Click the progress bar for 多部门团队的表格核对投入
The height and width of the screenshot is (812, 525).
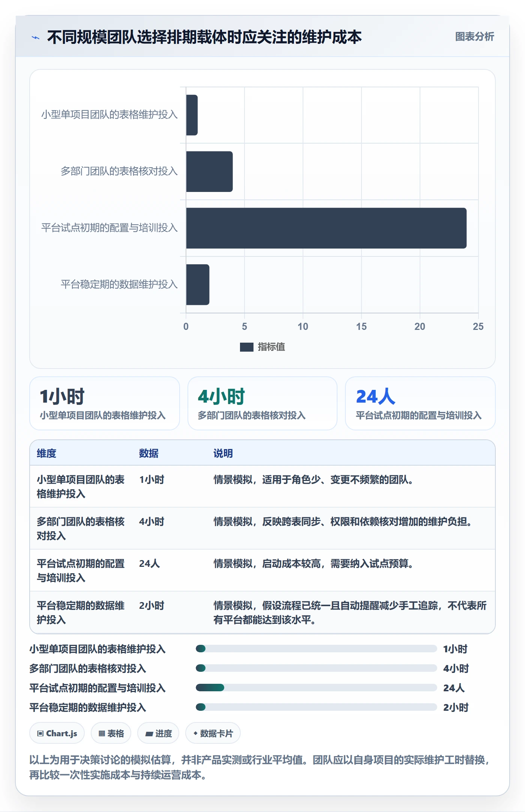(x=316, y=668)
